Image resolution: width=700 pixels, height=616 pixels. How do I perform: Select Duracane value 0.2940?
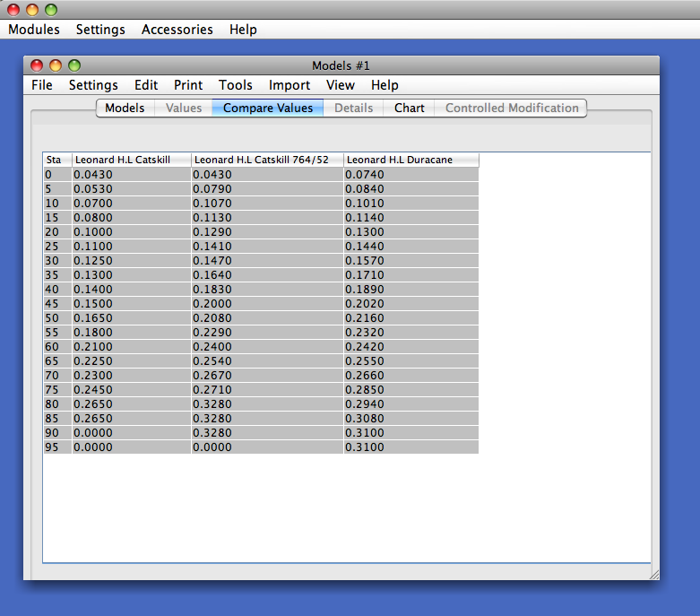pyautogui.click(x=411, y=403)
